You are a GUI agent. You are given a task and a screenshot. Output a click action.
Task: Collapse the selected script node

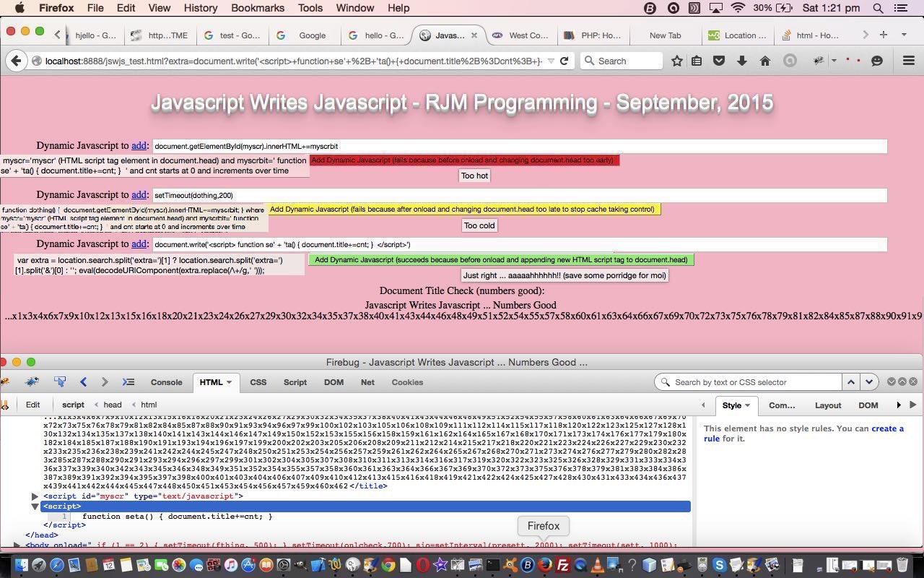(35, 506)
